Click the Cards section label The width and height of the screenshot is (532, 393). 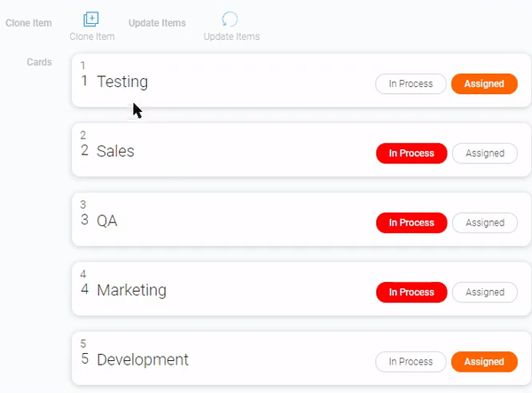pos(40,62)
